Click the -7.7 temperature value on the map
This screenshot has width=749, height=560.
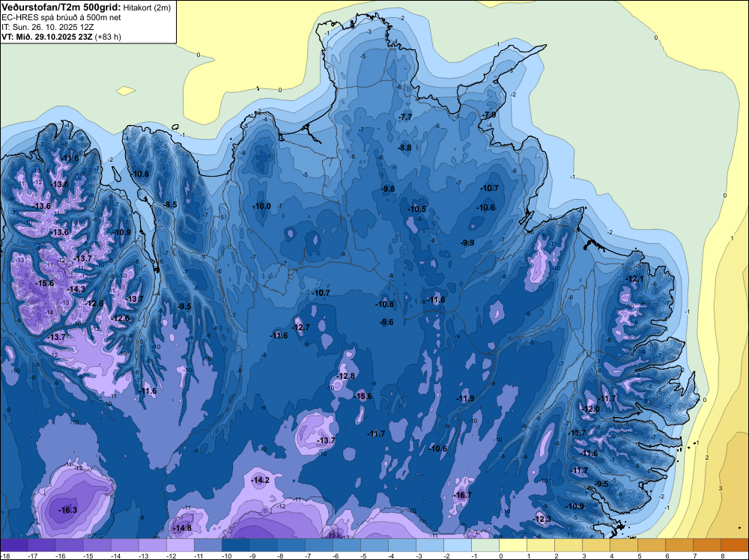pos(405,117)
